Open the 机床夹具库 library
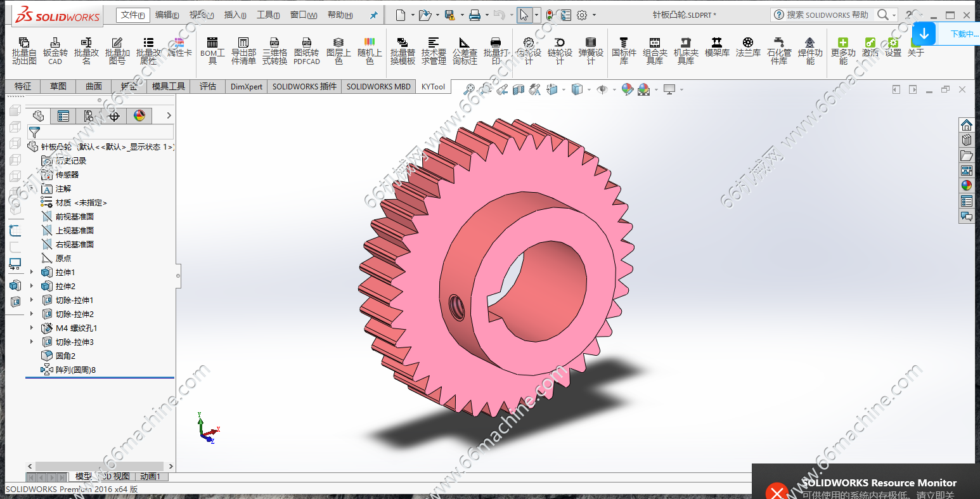980x499 pixels. pyautogui.click(x=686, y=50)
